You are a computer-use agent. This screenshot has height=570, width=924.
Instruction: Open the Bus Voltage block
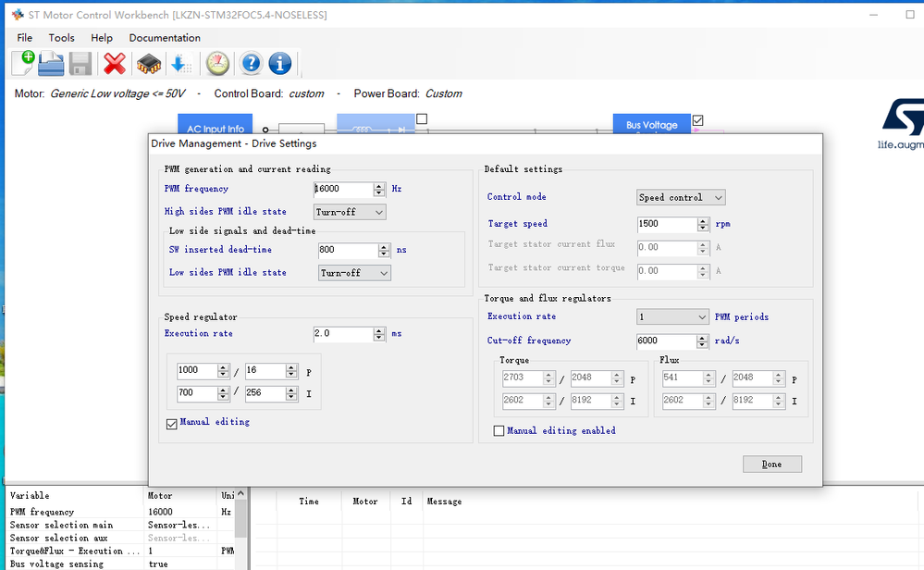[651, 124]
